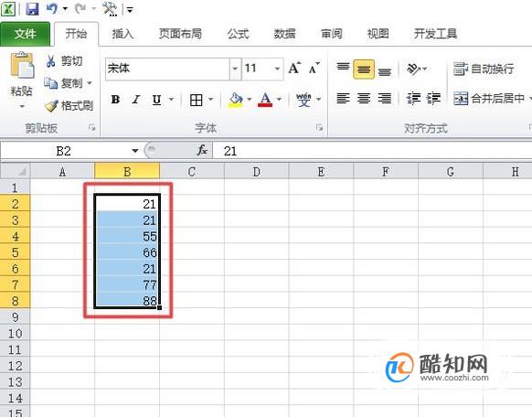Open the font size dropdown showing 11

point(277,69)
